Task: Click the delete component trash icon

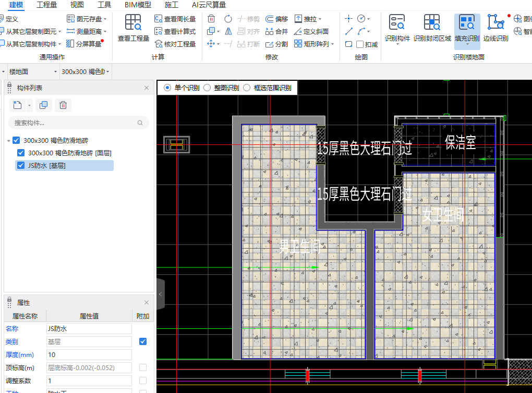Action: (63, 105)
